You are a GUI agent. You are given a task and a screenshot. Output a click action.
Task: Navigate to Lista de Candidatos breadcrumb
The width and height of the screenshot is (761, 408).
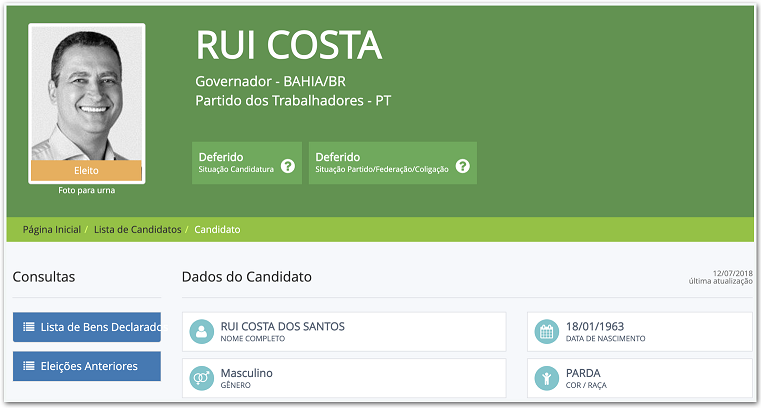[x=138, y=230]
